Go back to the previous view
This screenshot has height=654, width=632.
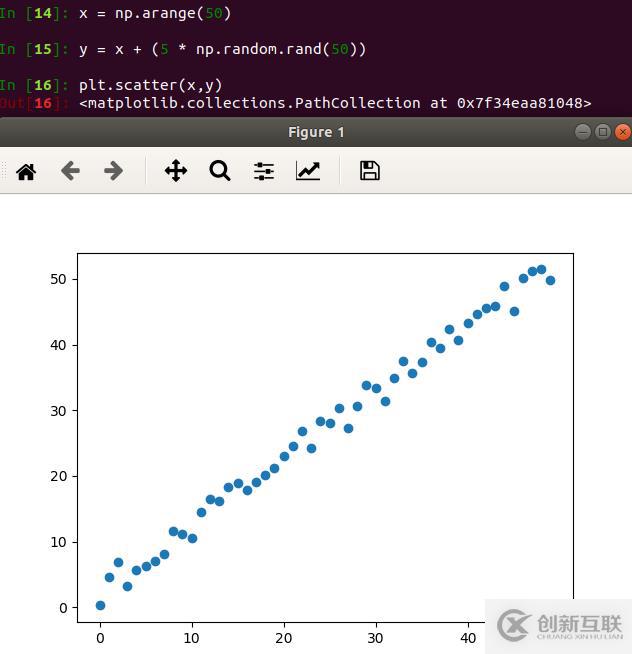70,171
